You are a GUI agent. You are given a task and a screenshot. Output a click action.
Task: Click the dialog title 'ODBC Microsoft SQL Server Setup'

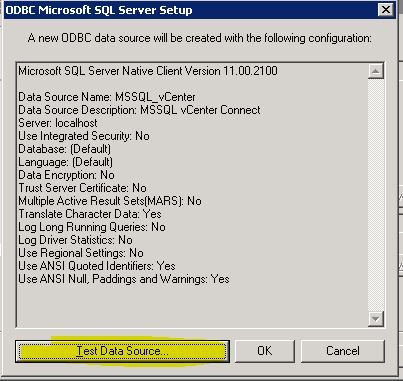(99, 10)
